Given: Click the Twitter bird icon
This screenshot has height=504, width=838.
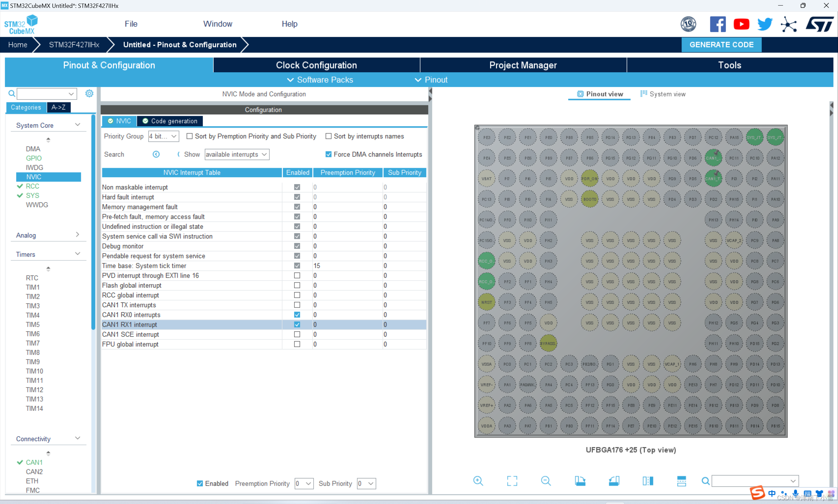Looking at the screenshot, I should click(x=765, y=24).
